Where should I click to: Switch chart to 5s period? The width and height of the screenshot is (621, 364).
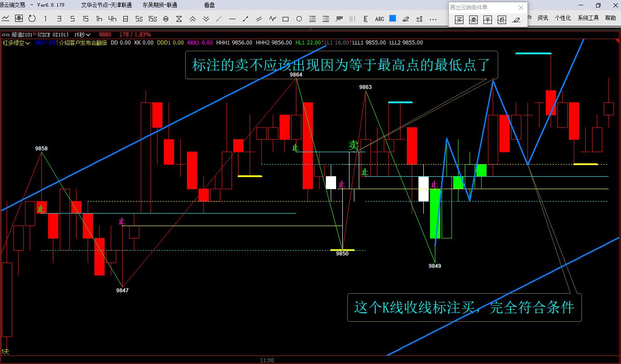(139, 19)
